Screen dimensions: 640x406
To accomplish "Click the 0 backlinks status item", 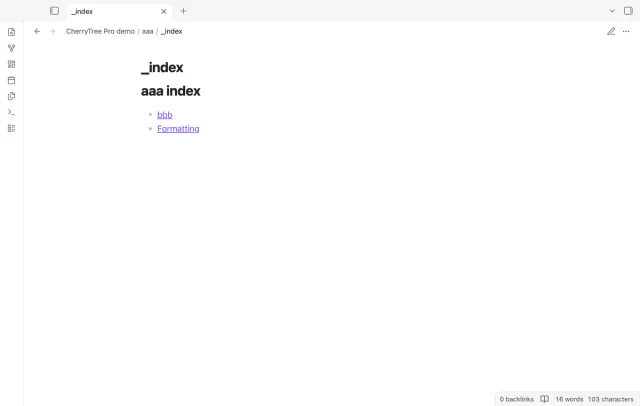I will coord(516,399).
